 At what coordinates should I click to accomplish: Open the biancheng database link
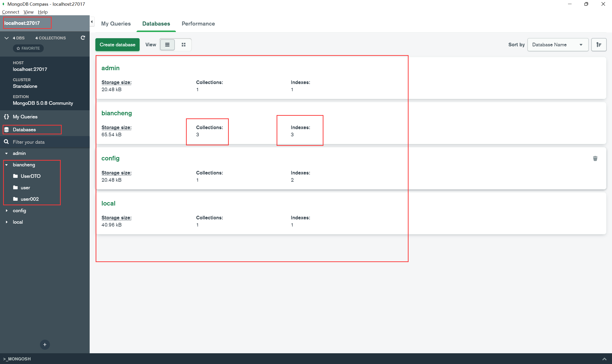point(116,113)
